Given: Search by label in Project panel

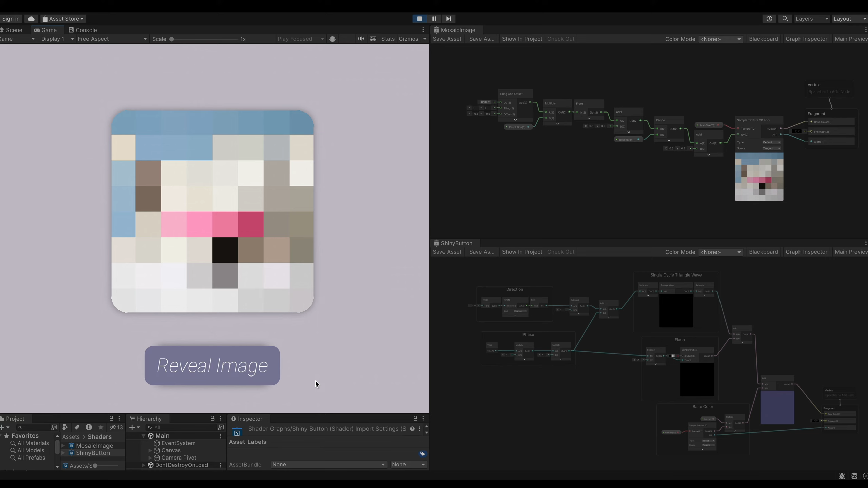Looking at the screenshot, I should 77,427.
